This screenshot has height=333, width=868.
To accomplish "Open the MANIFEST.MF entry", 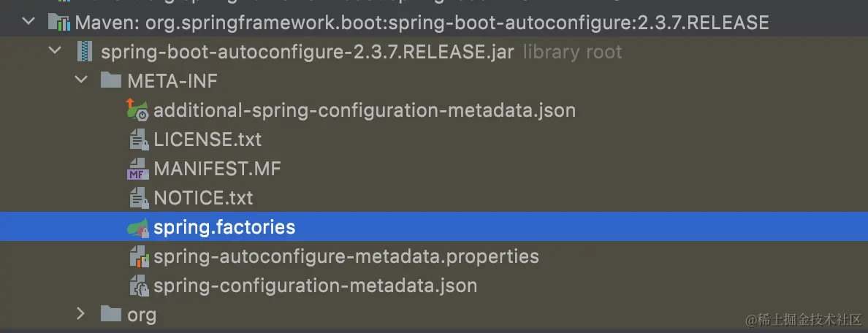I will click(217, 169).
